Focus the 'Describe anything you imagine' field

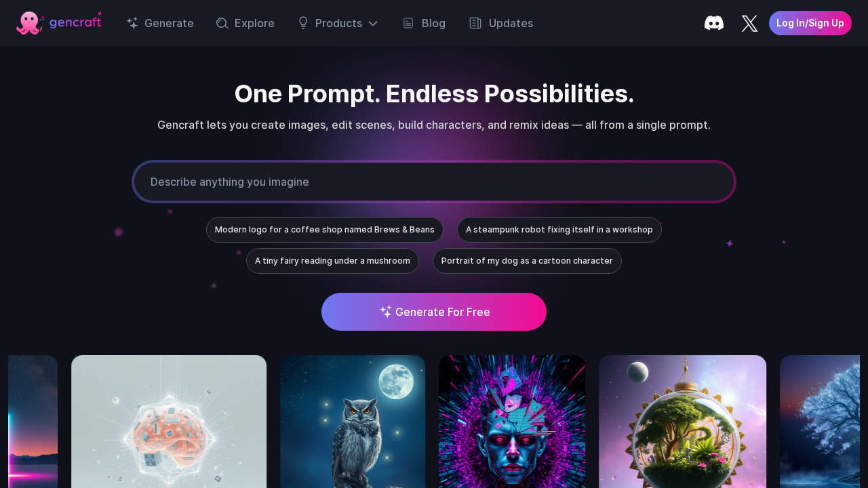[434, 182]
